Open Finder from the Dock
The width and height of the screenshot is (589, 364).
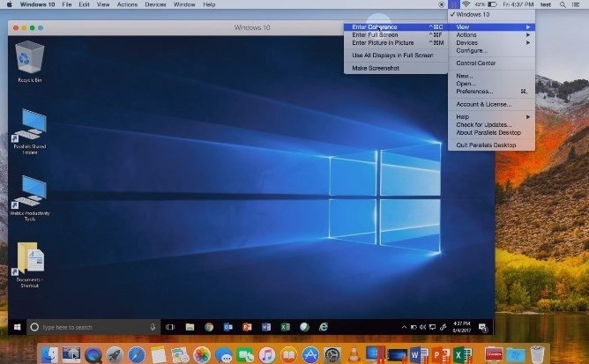50,354
